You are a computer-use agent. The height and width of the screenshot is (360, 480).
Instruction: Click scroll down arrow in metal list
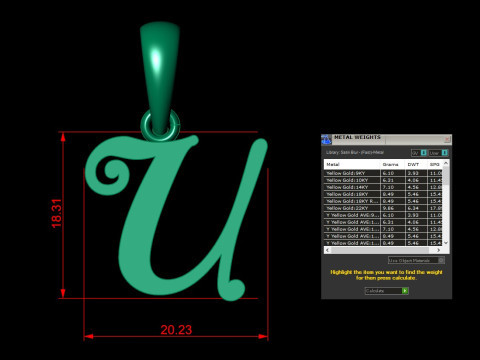coord(446,243)
